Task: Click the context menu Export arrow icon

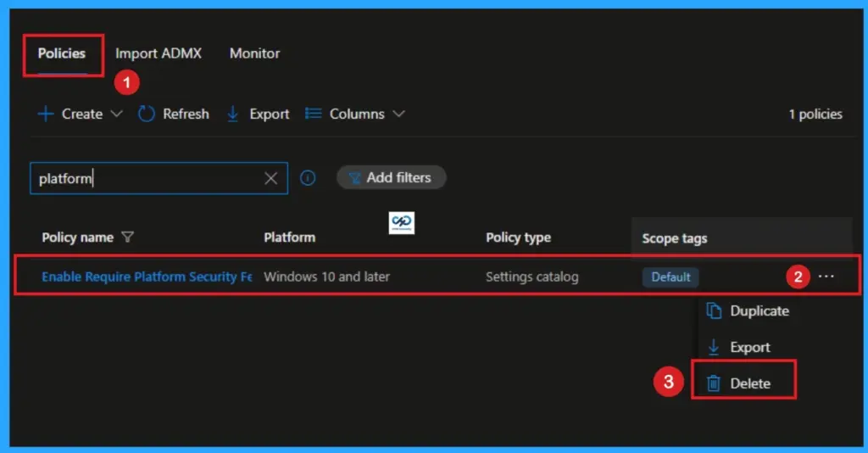Action: (x=714, y=347)
